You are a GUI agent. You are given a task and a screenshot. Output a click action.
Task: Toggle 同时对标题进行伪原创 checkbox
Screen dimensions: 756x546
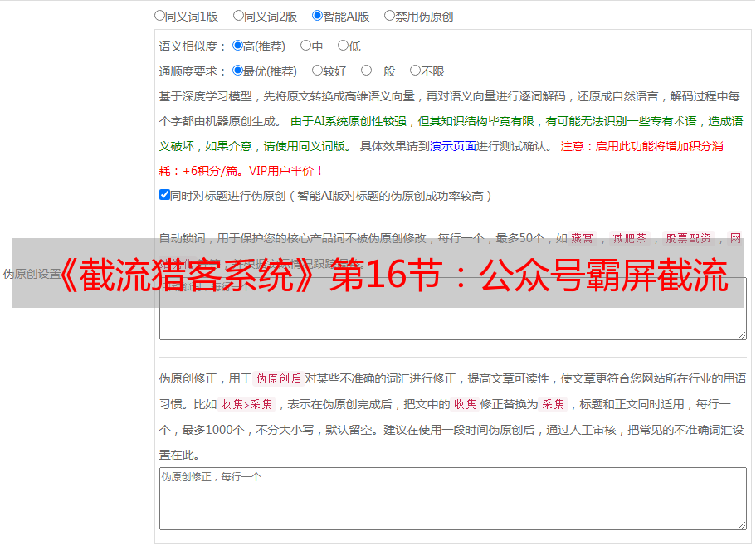164,195
